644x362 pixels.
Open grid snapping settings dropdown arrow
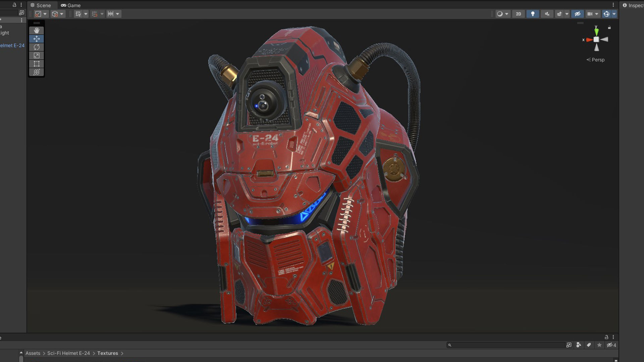[x=102, y=14]
